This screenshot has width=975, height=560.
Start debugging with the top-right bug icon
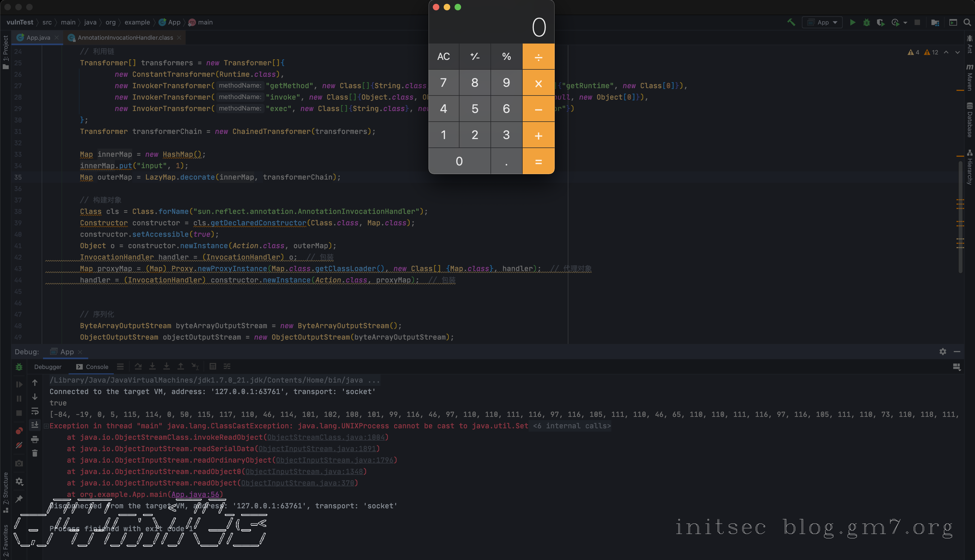[x=866, y=22]
